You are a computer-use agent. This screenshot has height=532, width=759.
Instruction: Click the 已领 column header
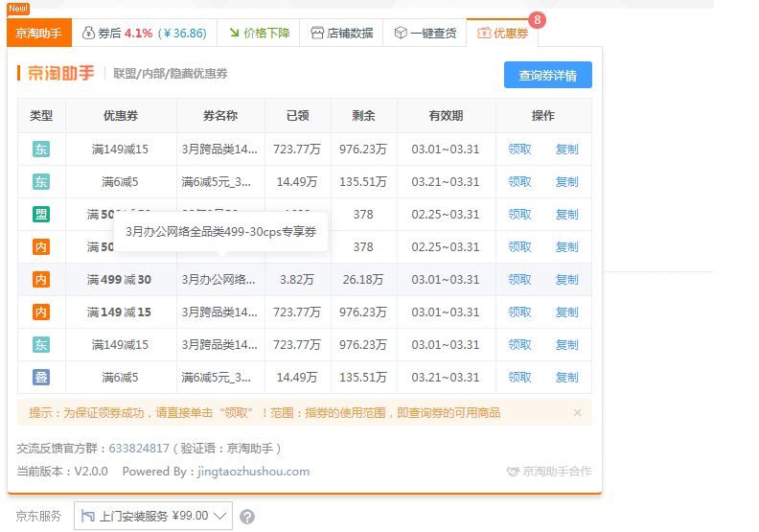click(x=298, y=116)
